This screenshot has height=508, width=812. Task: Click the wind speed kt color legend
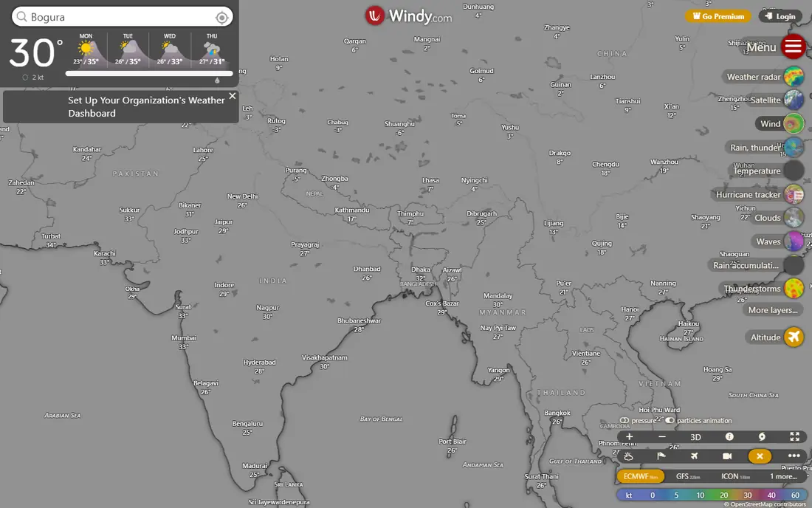pyautogui.click(x=712, y=495)
